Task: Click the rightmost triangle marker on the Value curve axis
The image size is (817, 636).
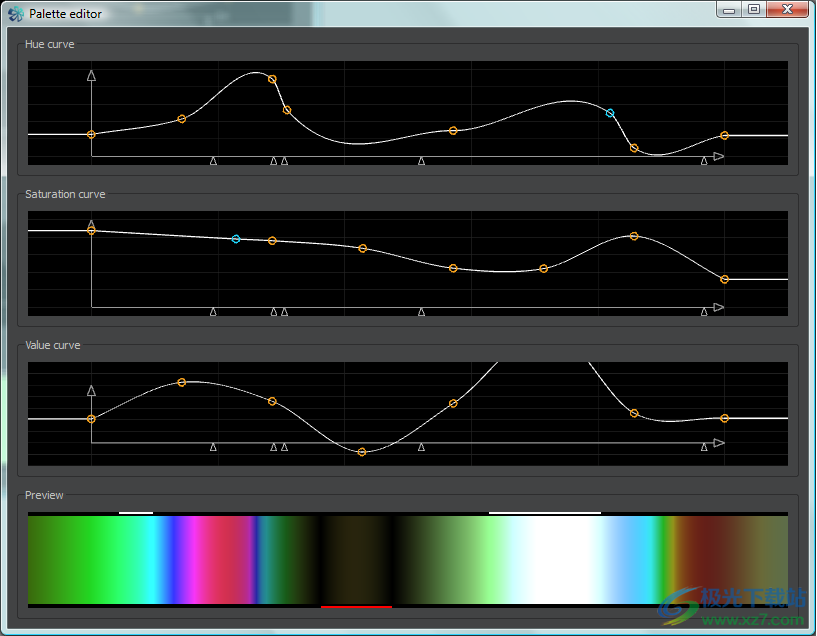Action: (704, 447)
